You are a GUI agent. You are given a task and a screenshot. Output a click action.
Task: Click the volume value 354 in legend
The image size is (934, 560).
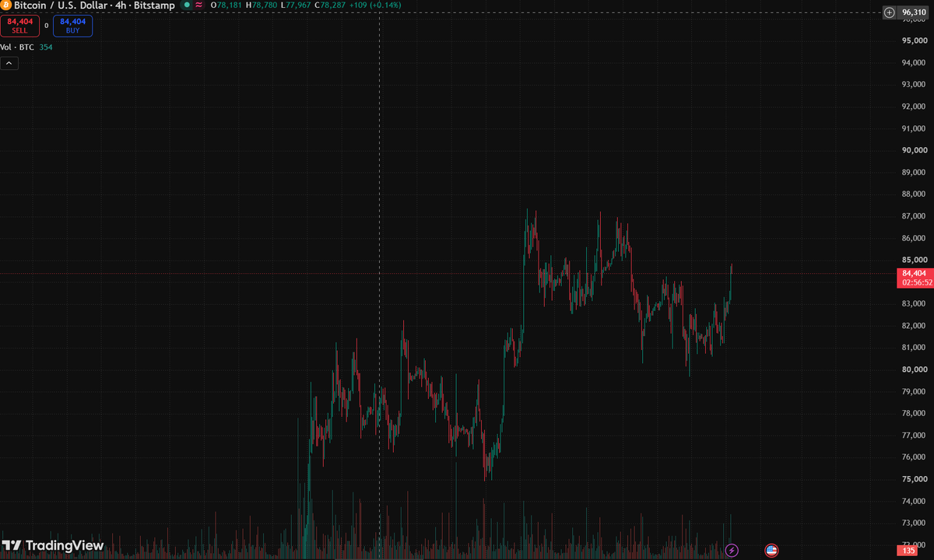(x=46, y=47)
